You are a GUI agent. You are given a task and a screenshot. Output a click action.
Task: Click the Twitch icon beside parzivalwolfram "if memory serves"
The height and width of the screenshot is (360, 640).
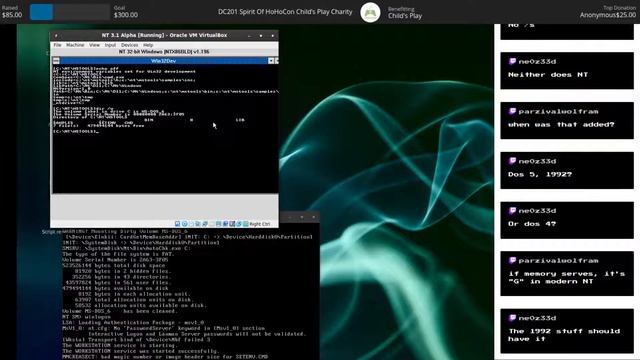[512, 260]
